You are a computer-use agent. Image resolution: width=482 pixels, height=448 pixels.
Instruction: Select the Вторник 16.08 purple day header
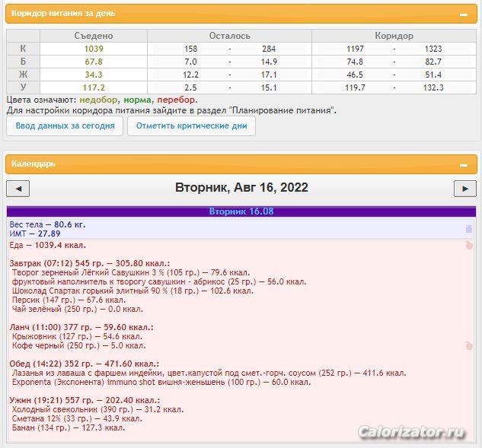point(241,211)
